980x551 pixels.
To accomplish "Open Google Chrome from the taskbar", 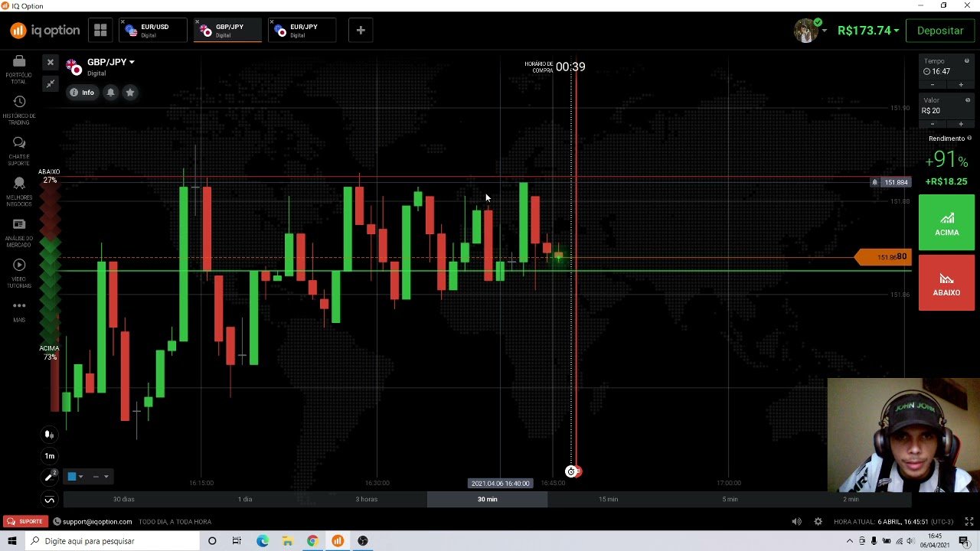I will [312, 541].
